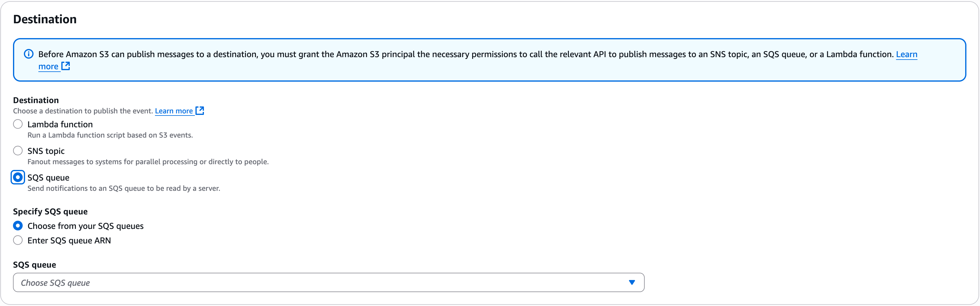This screenshot has height=306, width=980.
Task: Click the "Choose from your SQS queues" label text
Action: coord(85,226)
